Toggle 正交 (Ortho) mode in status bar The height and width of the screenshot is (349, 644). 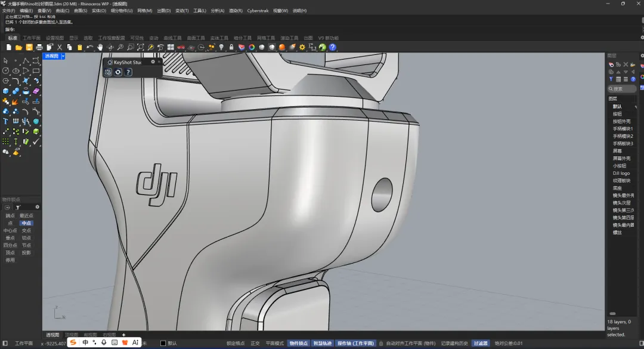pyautogui.click(x=255, y=343)
